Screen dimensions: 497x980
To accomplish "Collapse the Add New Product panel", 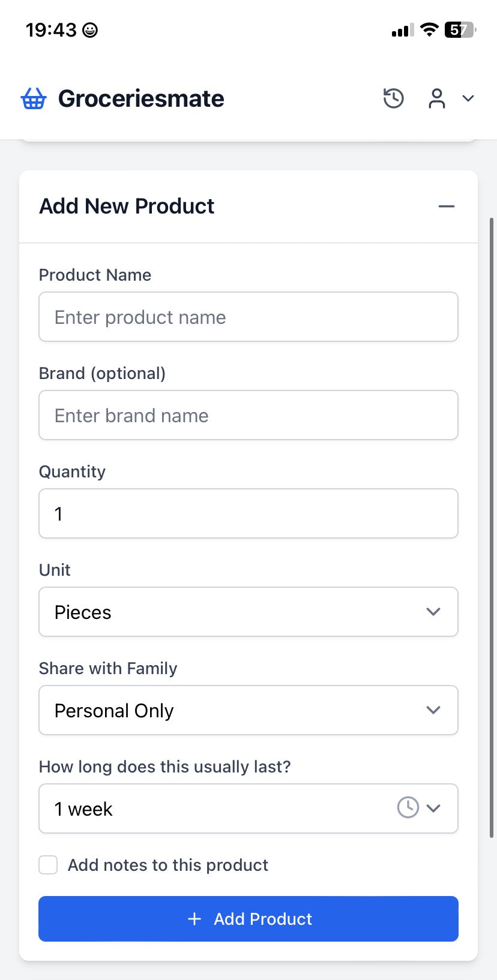I will (x=447, y=206).
